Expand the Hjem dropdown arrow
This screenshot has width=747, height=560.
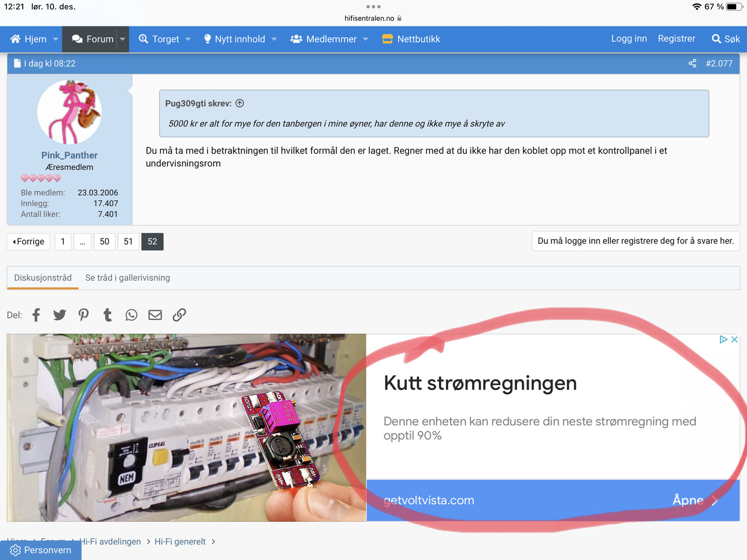[56, 39]
